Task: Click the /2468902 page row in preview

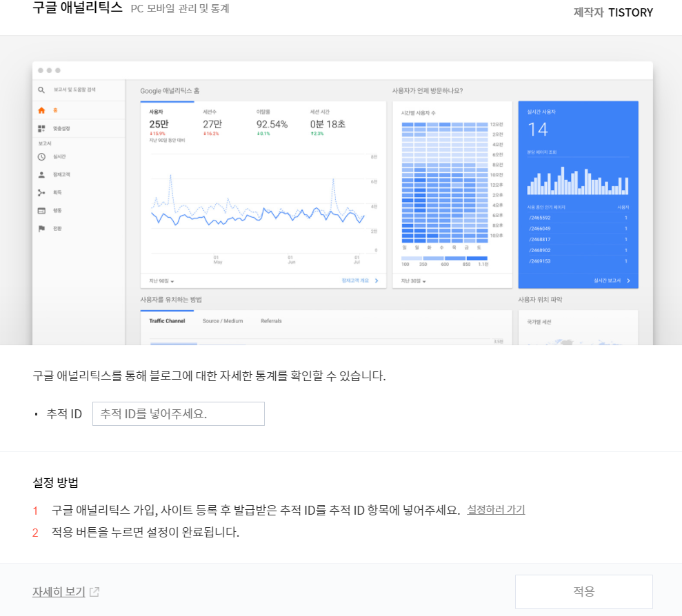Action: (578, 250)
